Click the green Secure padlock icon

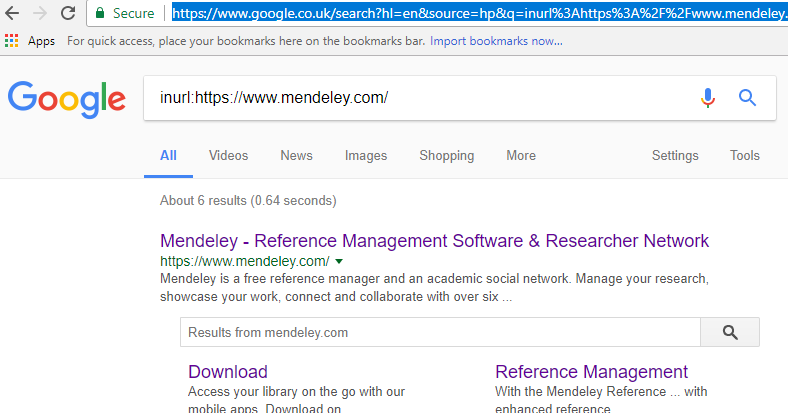(100, 13)
